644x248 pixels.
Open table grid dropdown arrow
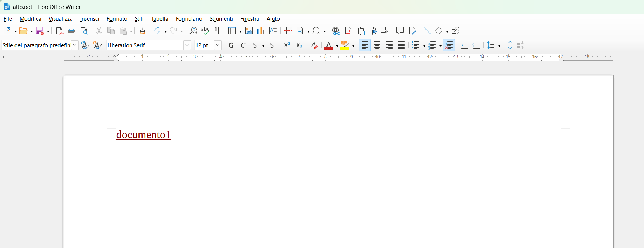[x=240, y=31]
